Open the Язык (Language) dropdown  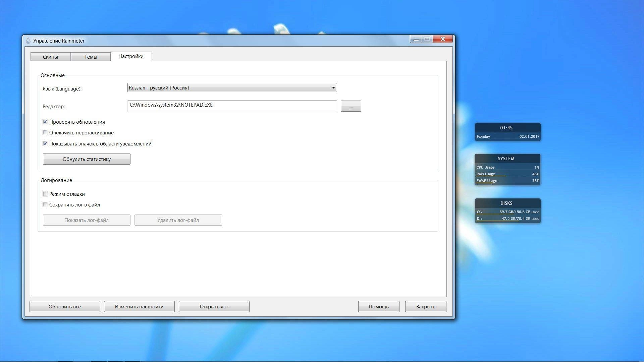[232, 87]
